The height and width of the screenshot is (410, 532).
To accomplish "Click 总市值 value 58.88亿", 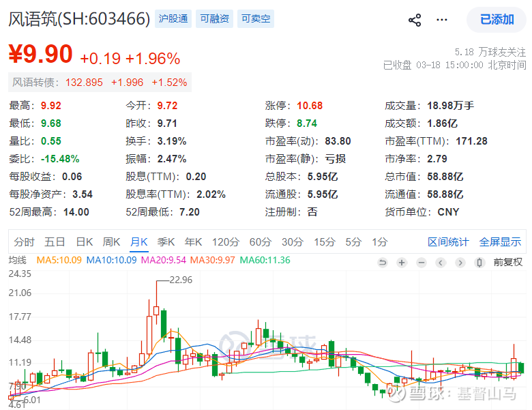I will click(x=445, y=177).
